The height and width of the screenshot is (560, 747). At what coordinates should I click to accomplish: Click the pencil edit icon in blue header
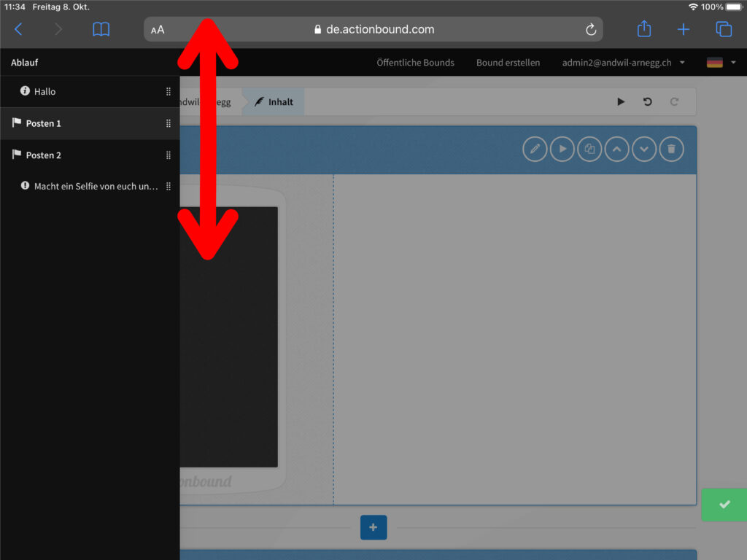tap(535, 149)
